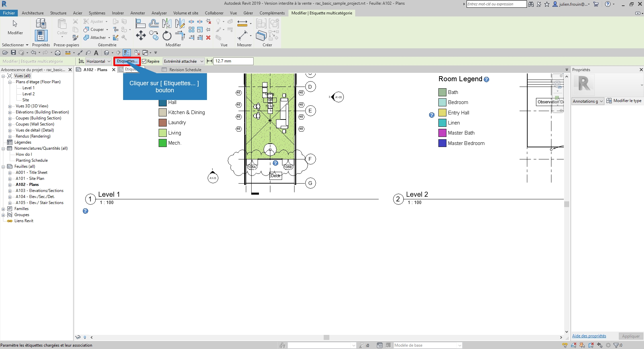Click the Living green legend swatch

pos(163,133)
